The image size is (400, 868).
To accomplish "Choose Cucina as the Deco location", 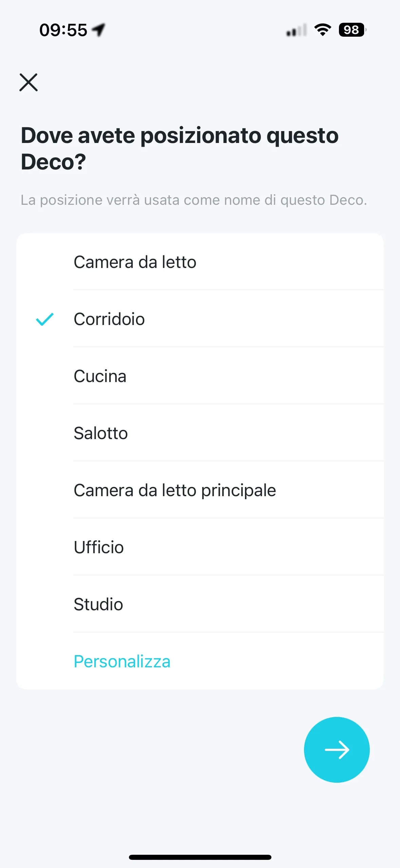I will (x=100, y=376).
